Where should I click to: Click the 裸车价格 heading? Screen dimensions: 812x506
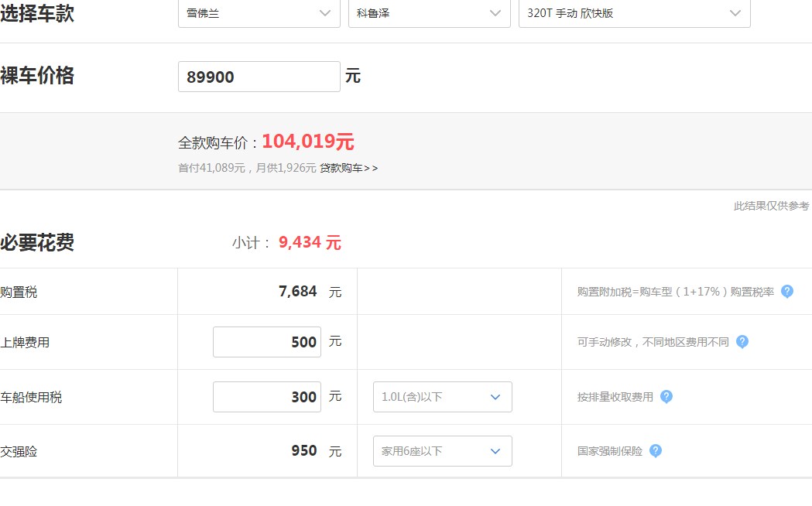(x=37, y=76)
